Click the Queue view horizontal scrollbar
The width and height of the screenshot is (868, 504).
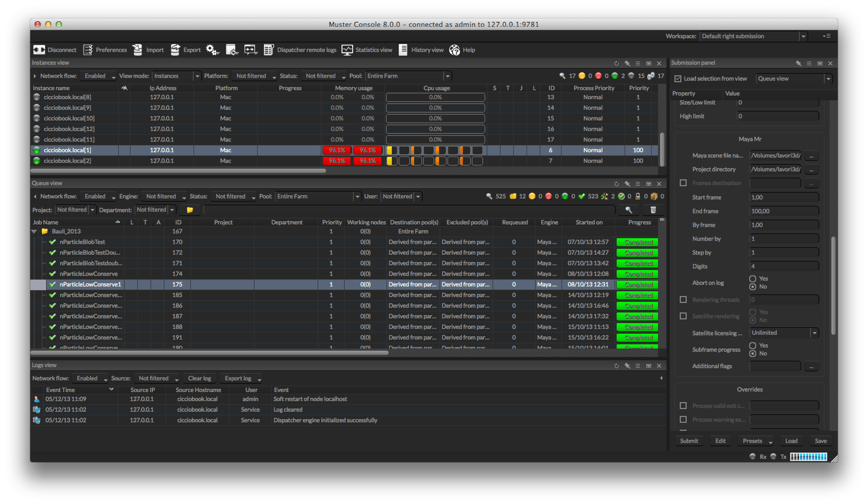209,353
